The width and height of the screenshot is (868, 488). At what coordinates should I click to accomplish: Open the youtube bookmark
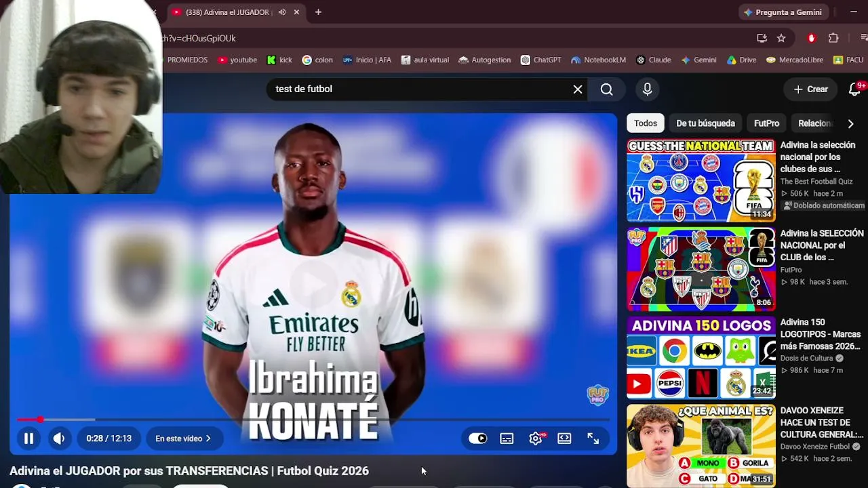point(237,60)
